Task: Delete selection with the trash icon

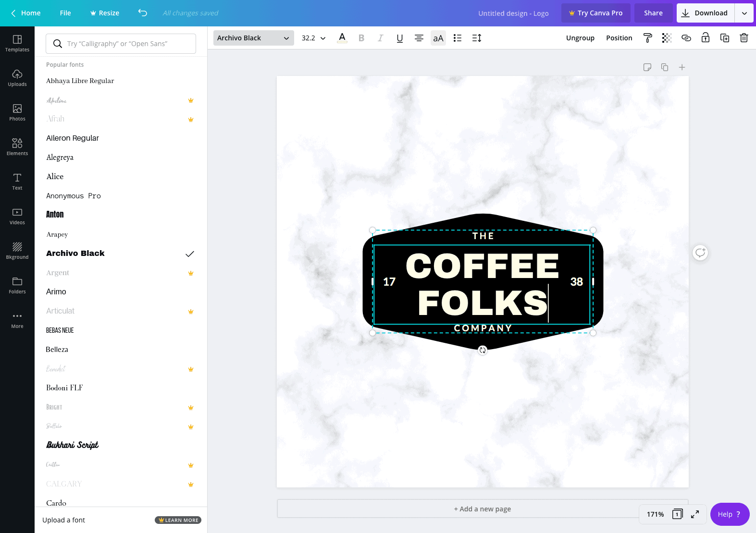Action: pyautogui.click(x=744, y=38)
